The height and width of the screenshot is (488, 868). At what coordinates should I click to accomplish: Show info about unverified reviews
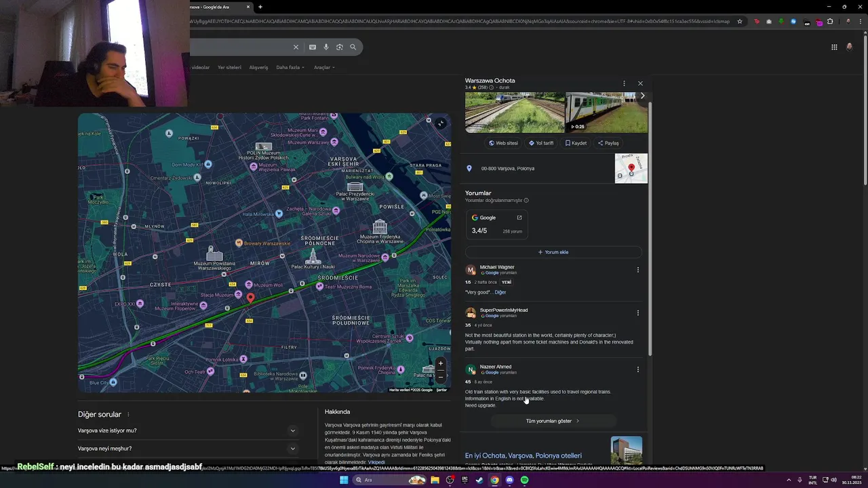coord(526,201)
